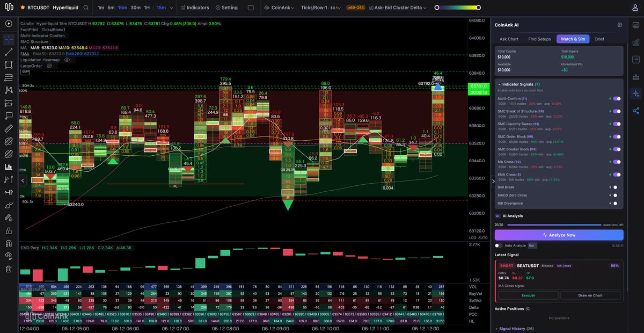
Task: Select the 1m timeframe
Action: click(101, 8)
